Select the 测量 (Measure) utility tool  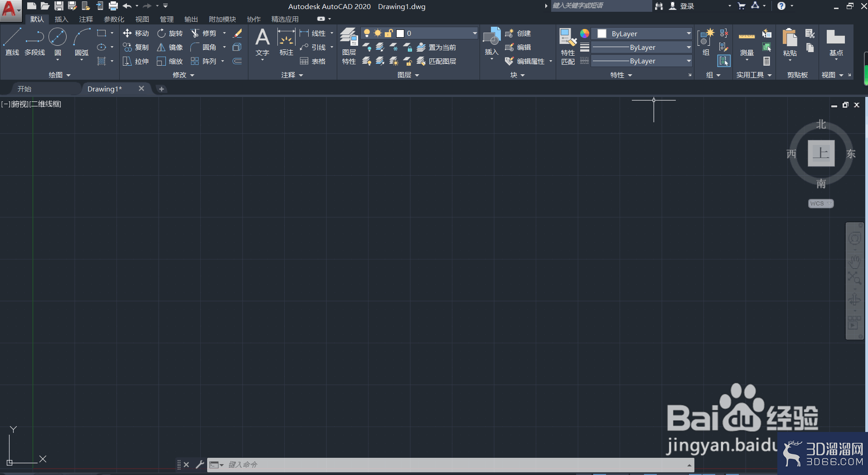747,44
